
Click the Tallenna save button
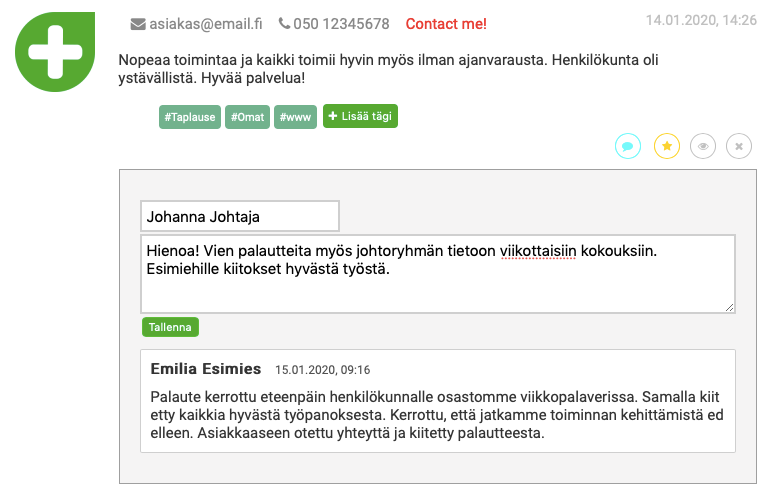point(170,327)
